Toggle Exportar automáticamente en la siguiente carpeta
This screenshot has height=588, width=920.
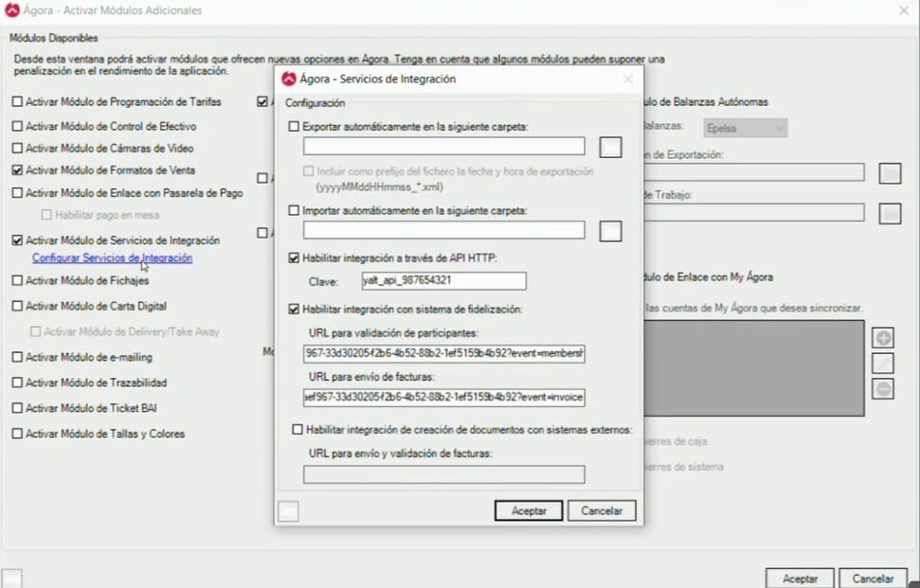coord(294,127)
